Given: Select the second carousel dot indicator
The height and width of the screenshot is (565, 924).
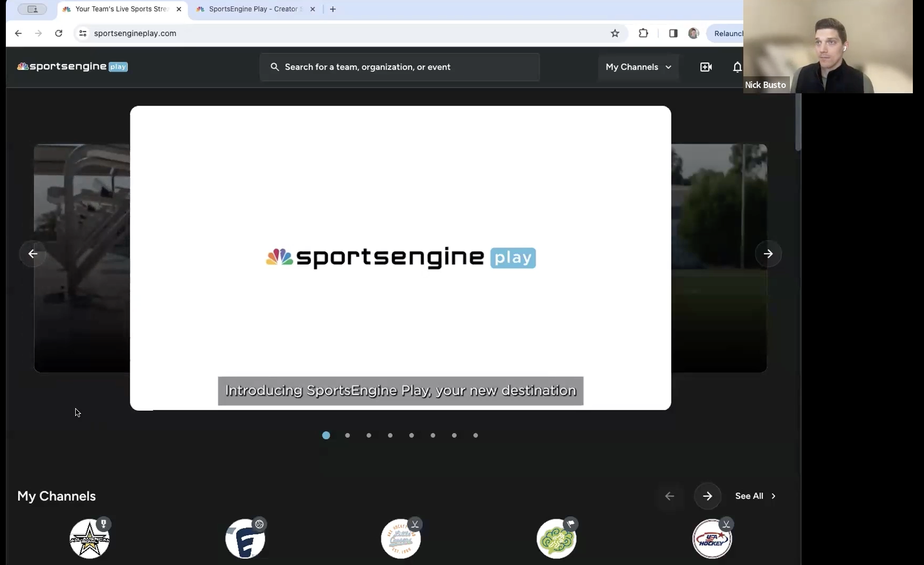Looking at the screenshot, I should [x=348, y=436].
